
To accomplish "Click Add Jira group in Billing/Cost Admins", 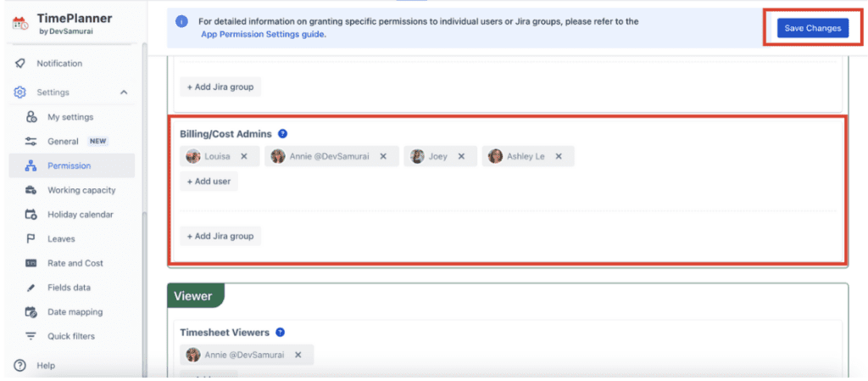I will tap(220, 236).
